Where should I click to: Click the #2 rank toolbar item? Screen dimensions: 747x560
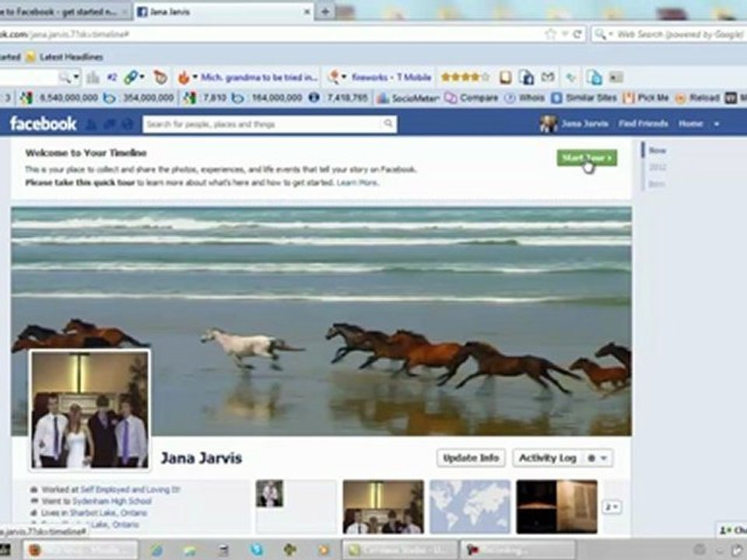[x=112, y=77]
